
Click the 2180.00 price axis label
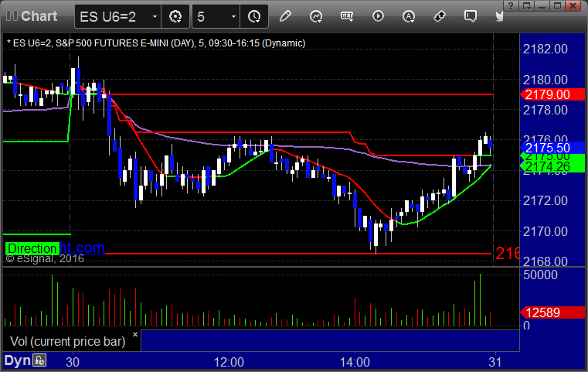click(546, 80)
